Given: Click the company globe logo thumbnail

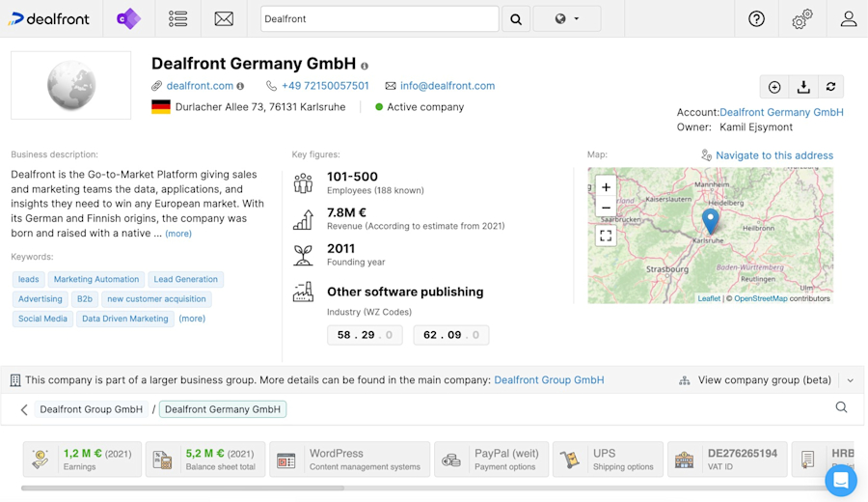Looking at the screenshot, I should point(70,85).
